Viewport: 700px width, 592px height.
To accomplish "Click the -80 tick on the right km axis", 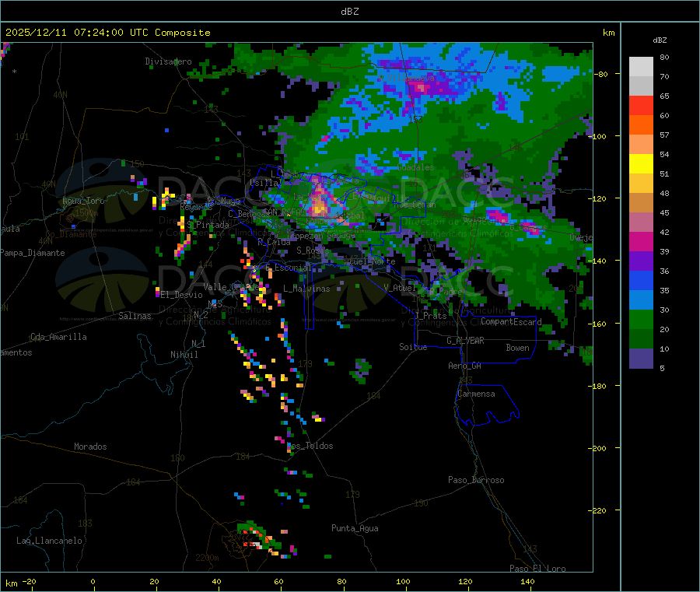I will point(601,74).
